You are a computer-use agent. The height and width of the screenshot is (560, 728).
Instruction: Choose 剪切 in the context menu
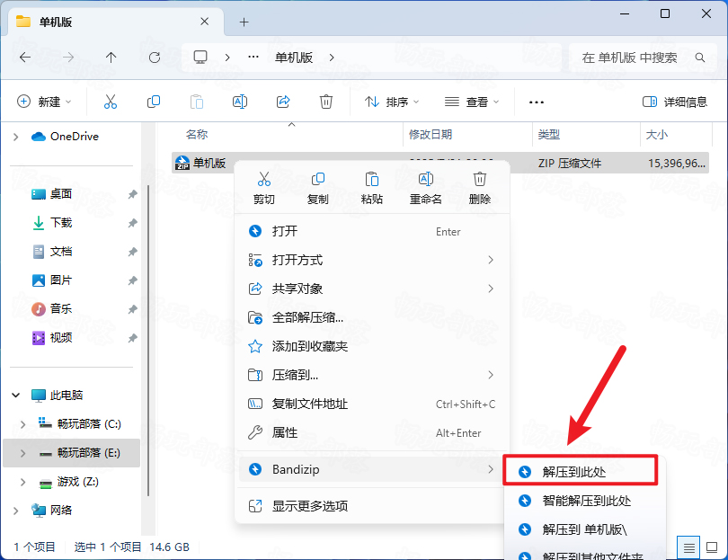[x=264, y=188]
